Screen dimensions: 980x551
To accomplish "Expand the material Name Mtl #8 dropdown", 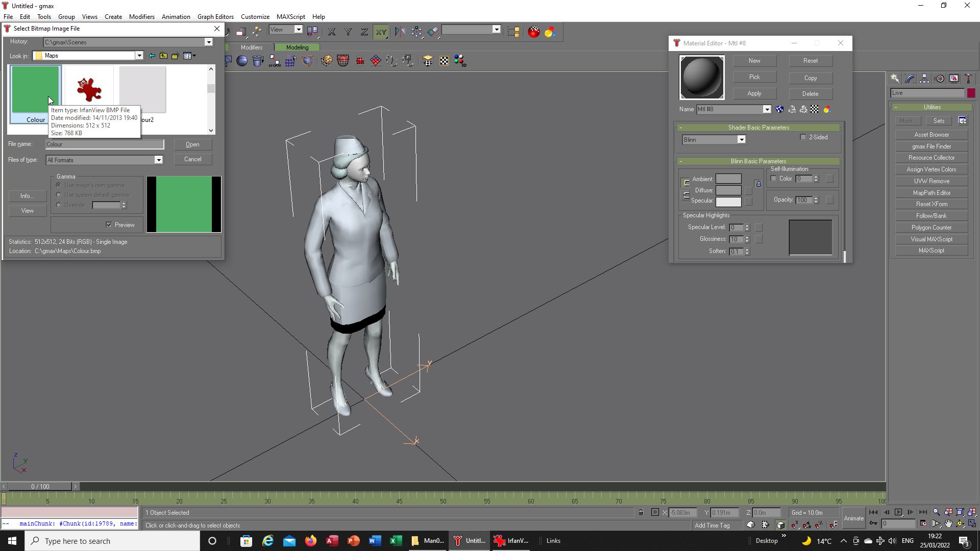I will point(767,109).
